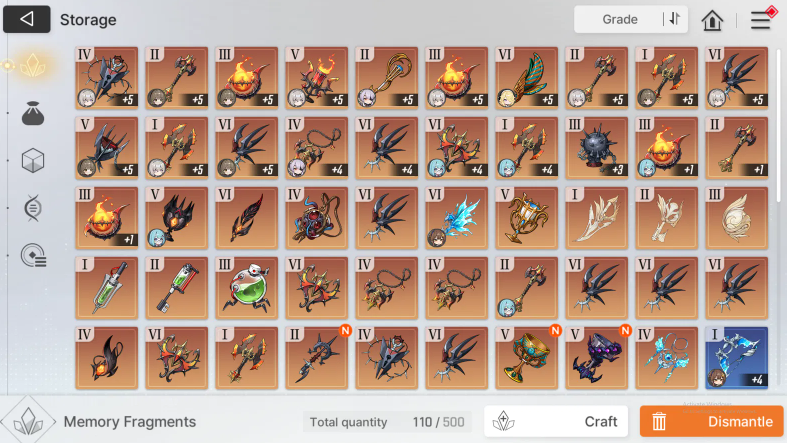Open the home screen icon
Screen dimensions: 787x443
coord(712,20)
